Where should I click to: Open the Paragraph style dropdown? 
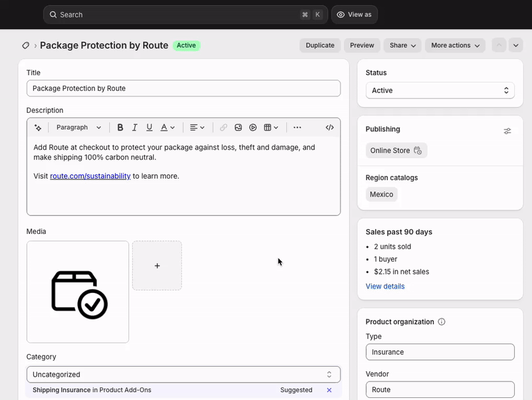click(x=78, y=127)
